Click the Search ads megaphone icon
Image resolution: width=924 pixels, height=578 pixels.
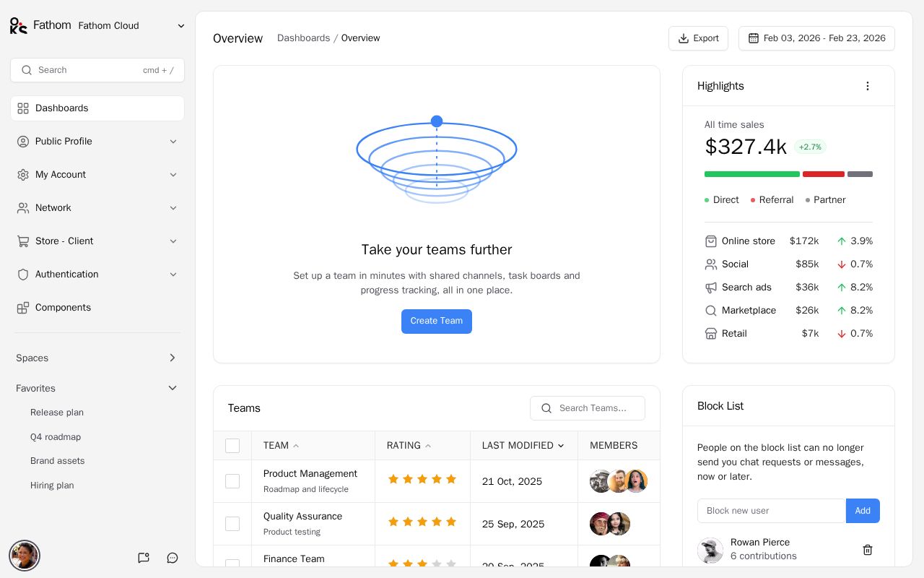click(x=711, y=288)
